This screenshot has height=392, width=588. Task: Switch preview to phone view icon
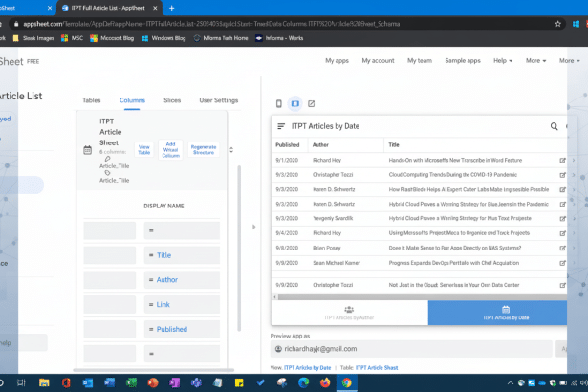tap(278, 103)
